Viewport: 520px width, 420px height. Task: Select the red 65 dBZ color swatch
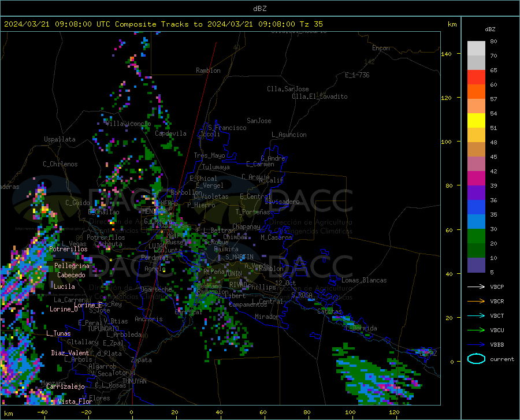pyautogui.click(x=476, y=77)
